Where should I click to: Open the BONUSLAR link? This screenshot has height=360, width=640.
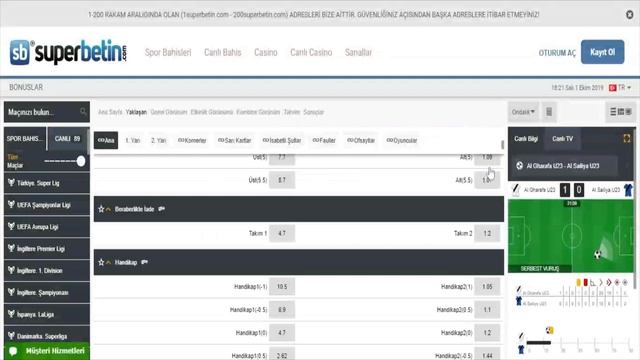pyautogui.click(x=26, y=87)
